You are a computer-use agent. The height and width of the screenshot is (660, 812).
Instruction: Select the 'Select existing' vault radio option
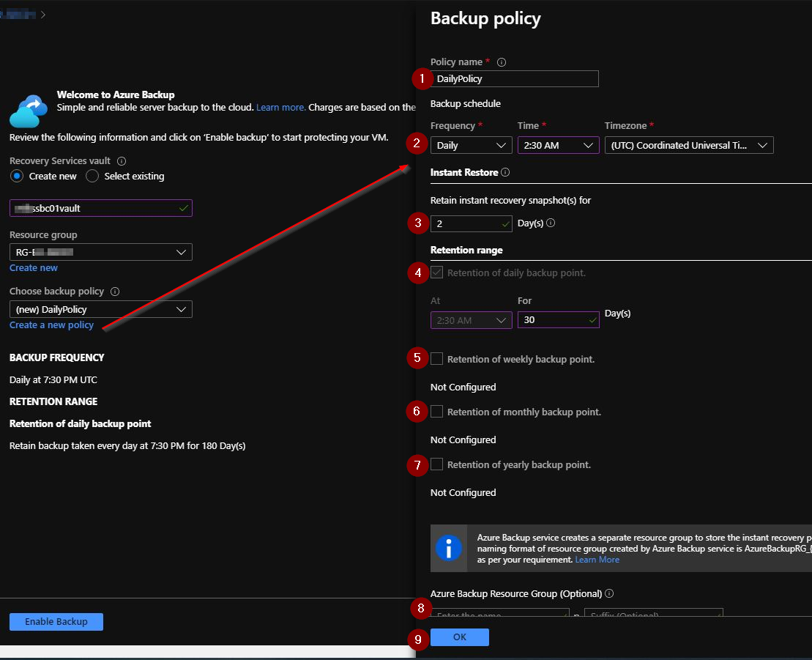point(93,177)
